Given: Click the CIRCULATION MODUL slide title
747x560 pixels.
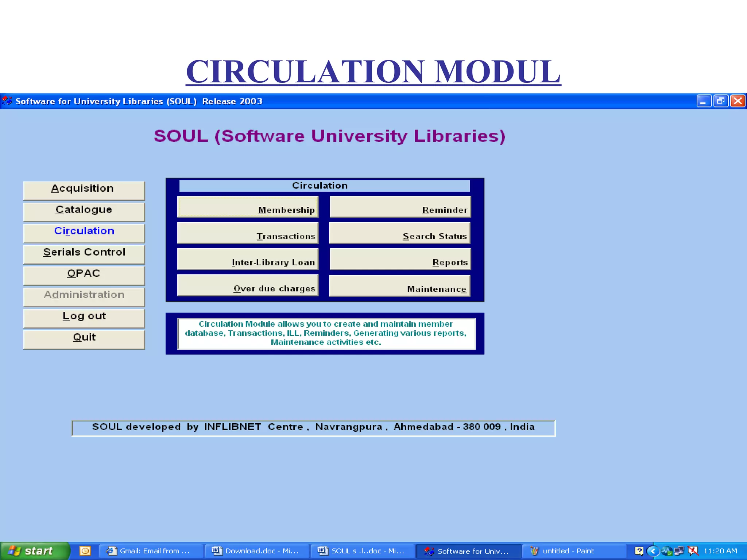Looking at the screenshot, I should [x=373, y=71].
